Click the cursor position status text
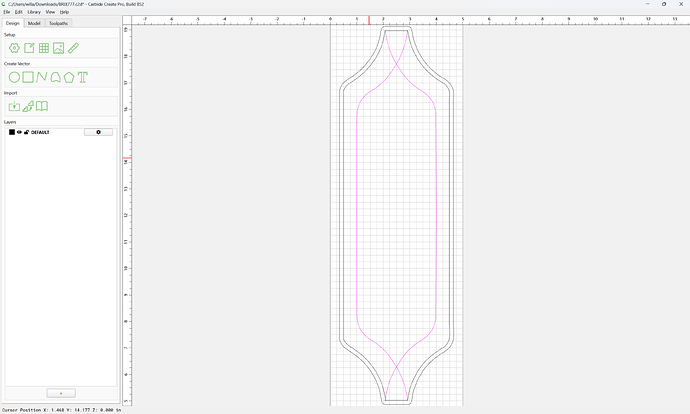 pyautogui.click(x=62, y=410)
